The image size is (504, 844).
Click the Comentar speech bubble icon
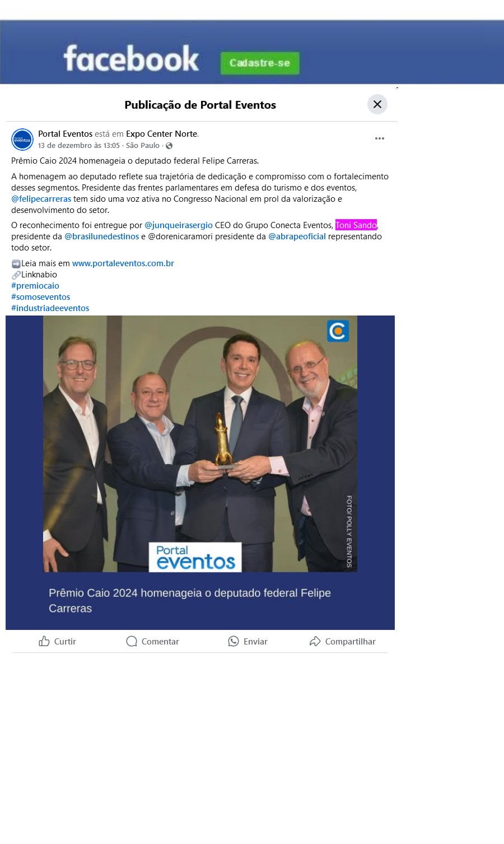132,641
